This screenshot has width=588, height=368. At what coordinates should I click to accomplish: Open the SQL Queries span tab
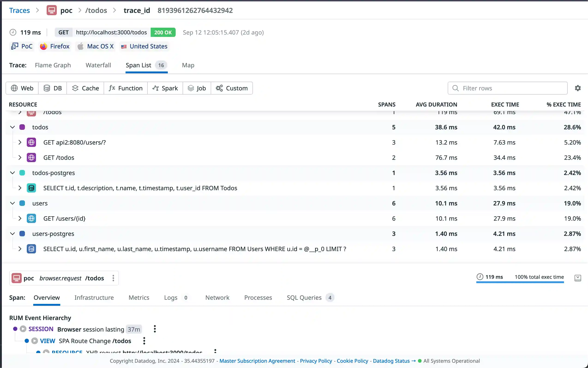304,297
